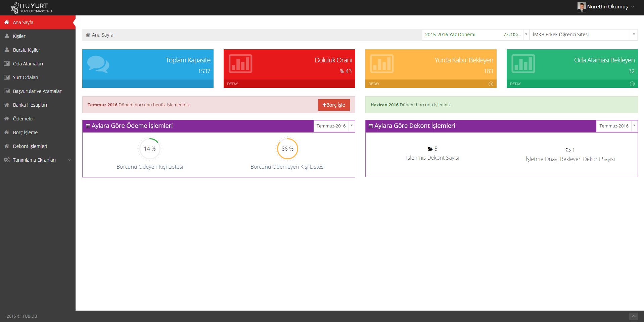Click the Borç İşle button
This screenshot has height=322, width=644.
click(334, 105)
